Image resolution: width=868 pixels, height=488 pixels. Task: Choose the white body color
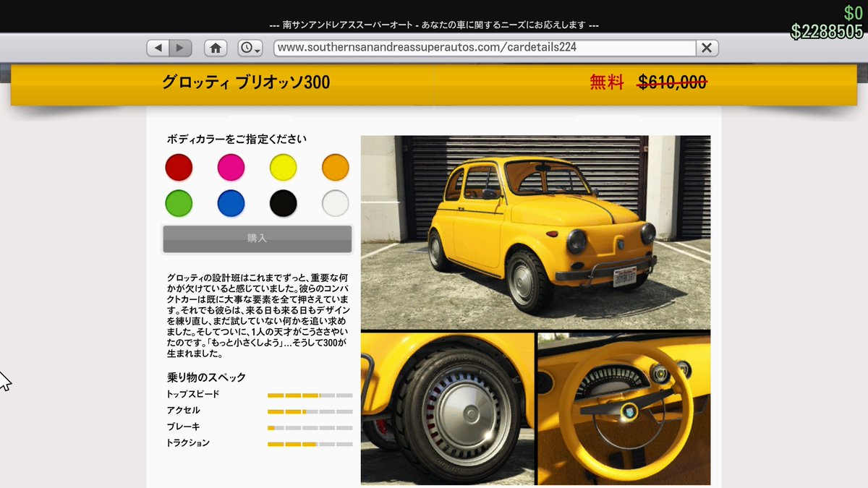pos(336,203)
